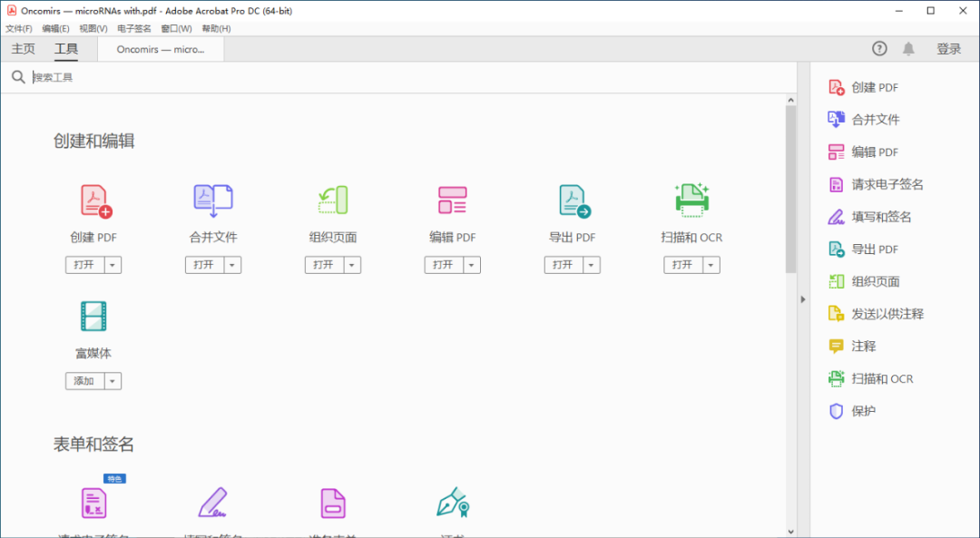Expand dropdown arrow next to 扫描和 OCR 打开

(711, 265)
